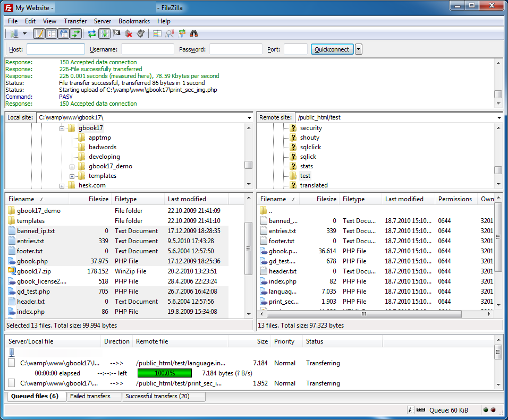This screenshot has height=420, width=508.
Task: Disconnect from server red X icon
Action: pyautogui.click(x=129, y=33)
